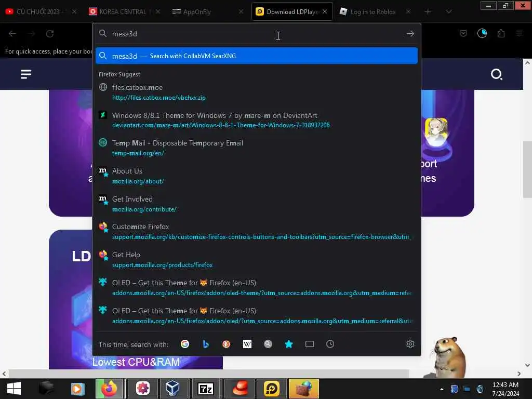Click the address bar text field
This screenshot has height=399, width=532.
[256, 34]
